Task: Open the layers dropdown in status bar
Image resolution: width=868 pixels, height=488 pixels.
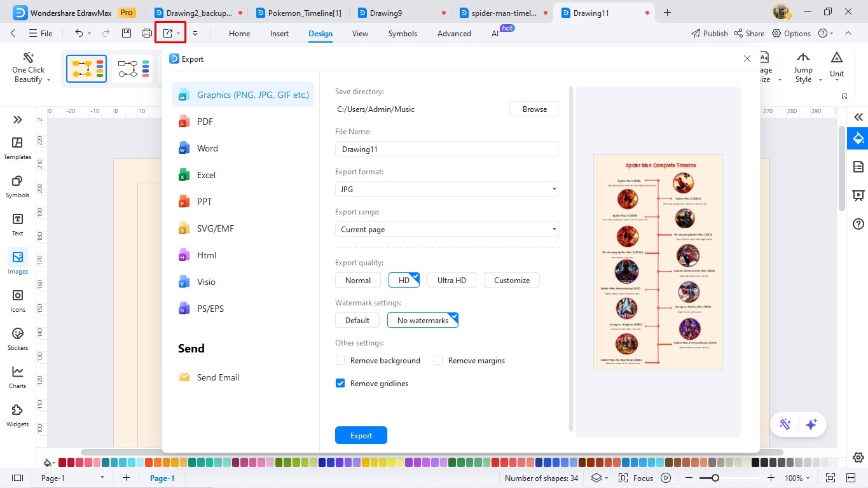Action: pos(599,478)
